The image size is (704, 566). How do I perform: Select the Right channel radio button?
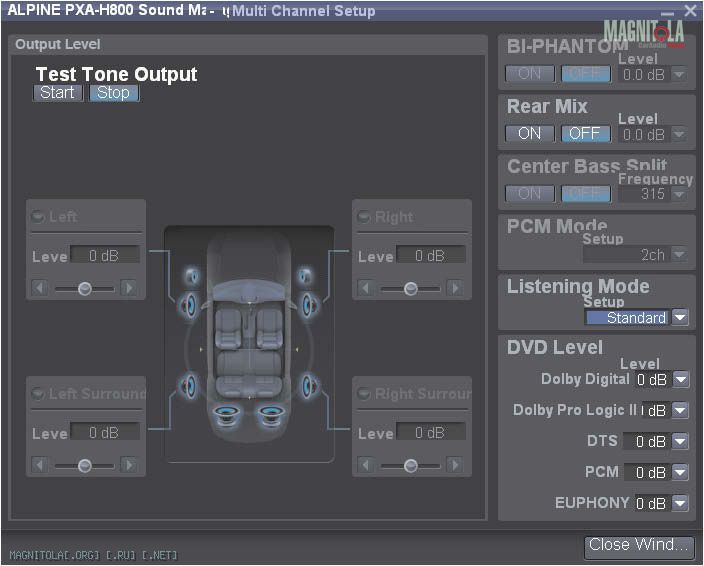pyautogui.click(x=364, y=217)
